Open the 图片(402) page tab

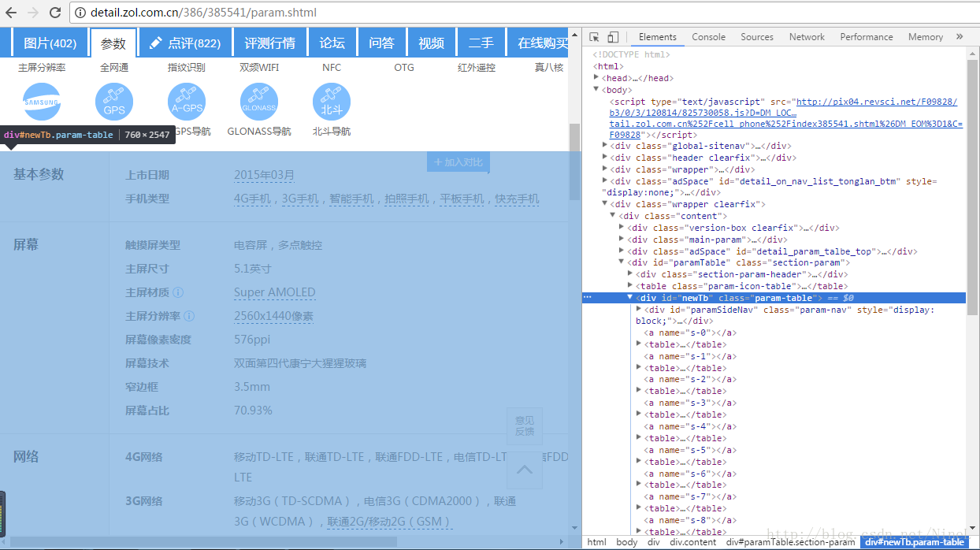pos(50,43)
